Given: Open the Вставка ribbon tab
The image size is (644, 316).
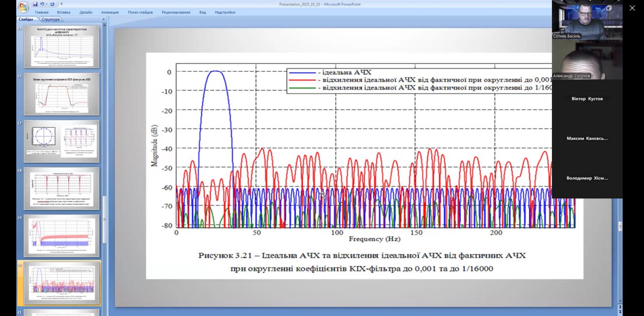Looking at the screenshot, I should pyautogui.click(x=64, y=12).
